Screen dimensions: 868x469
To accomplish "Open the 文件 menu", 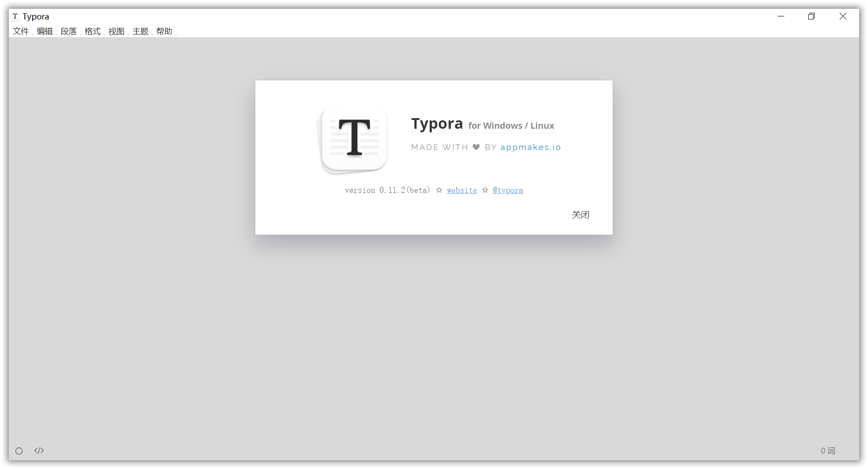I will point(21,31).
